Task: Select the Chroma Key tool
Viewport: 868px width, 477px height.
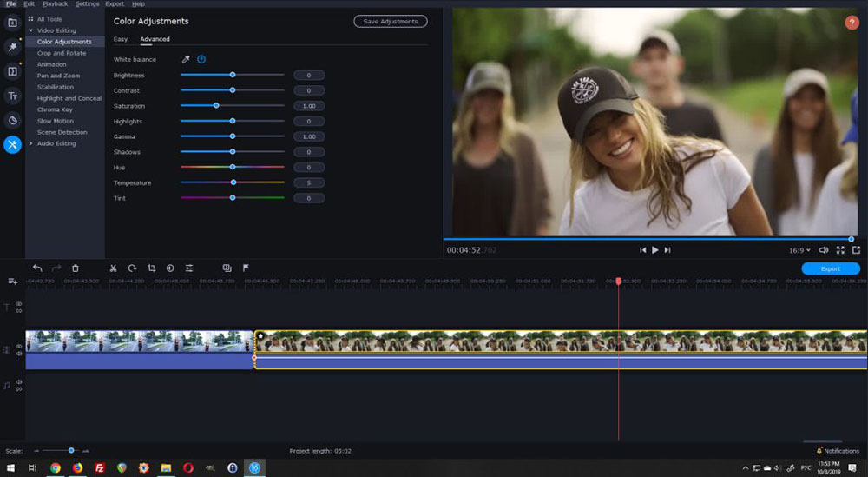Action: 55,109
